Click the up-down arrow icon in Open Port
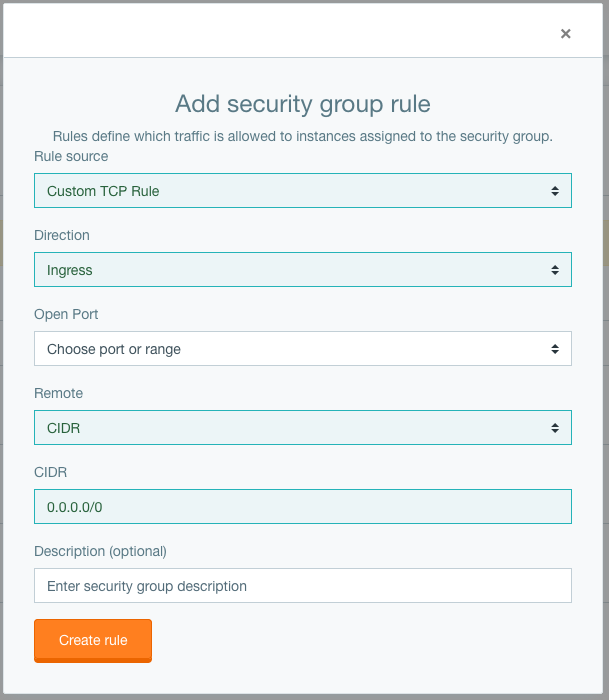 pyautogui.click(x=555, y=349)
